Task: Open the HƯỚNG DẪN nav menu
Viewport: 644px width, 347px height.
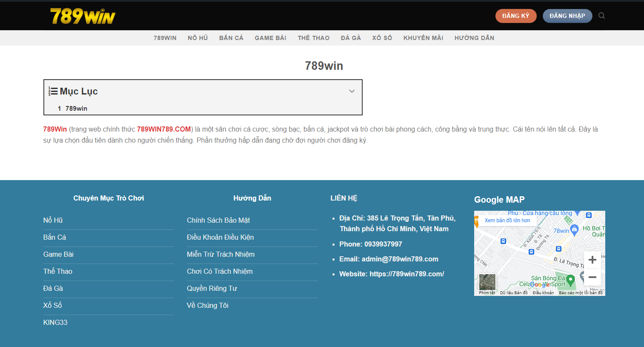Action: click(x=474, y=38)
